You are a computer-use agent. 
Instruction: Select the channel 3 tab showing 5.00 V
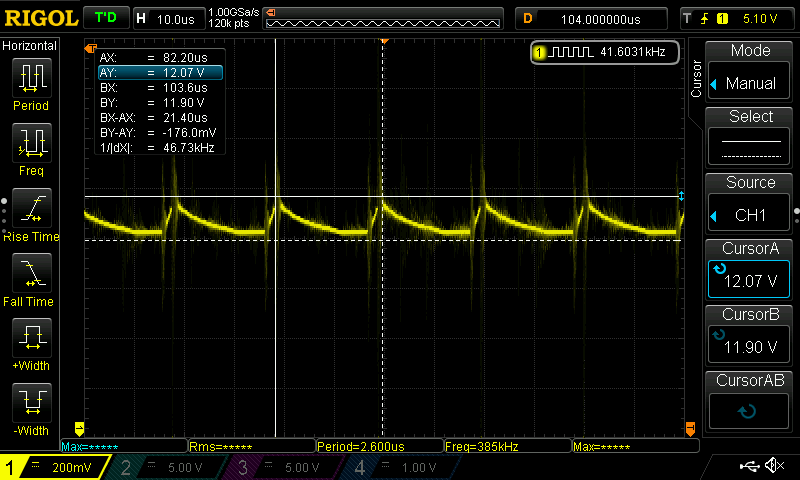click(283, 467)
